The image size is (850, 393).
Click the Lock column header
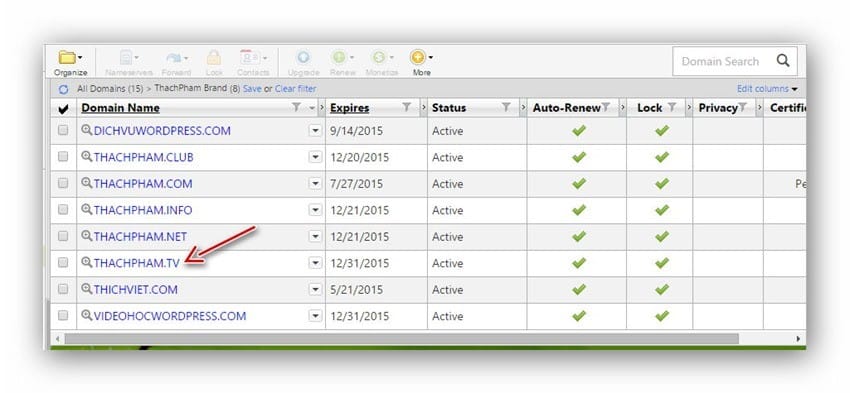(649, 108)
